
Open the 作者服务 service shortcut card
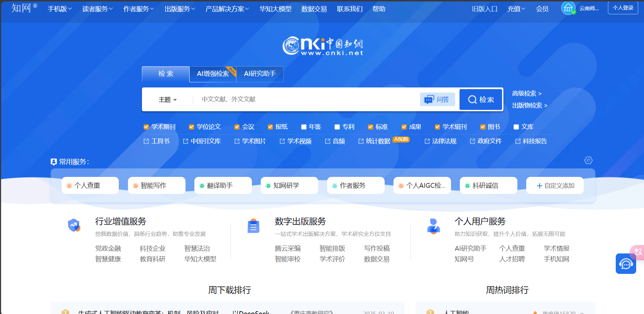pos(356,185)
